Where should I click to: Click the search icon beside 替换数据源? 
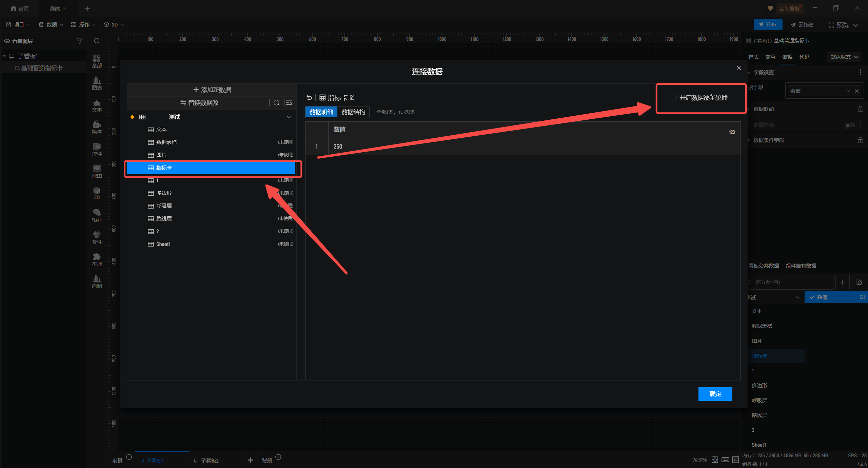(276, 103)
